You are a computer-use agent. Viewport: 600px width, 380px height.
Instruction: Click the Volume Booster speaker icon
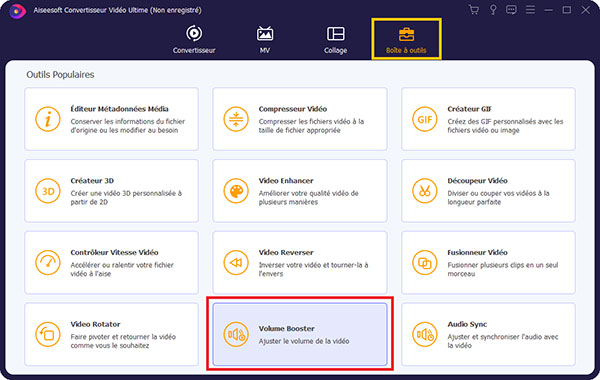pyautogui.click(x=236, y=334)
